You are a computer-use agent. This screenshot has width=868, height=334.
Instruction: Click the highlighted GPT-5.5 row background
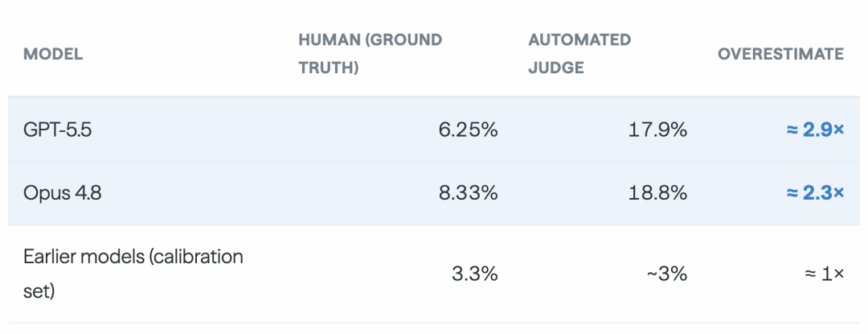pyautogui.click(x=434, y=130)
